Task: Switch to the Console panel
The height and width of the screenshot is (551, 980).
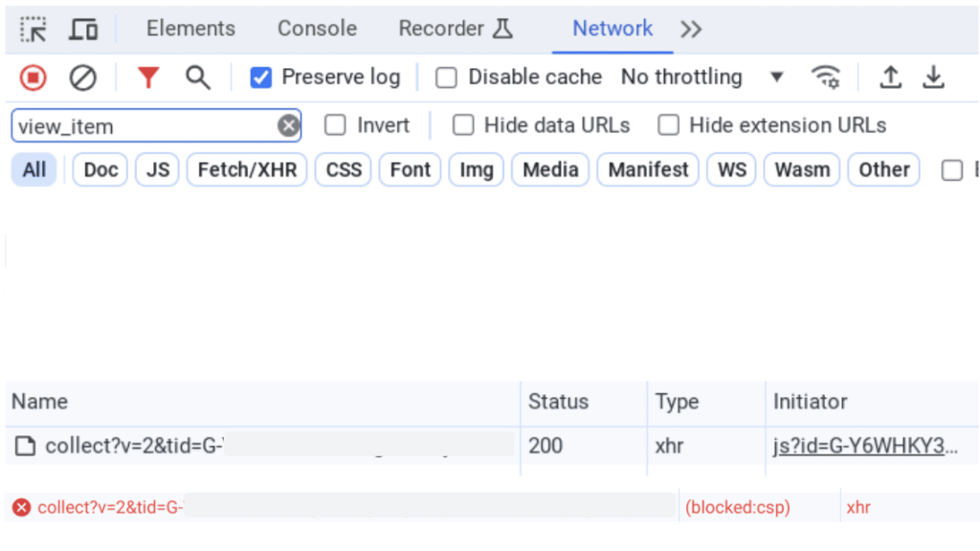Action: 316,29
